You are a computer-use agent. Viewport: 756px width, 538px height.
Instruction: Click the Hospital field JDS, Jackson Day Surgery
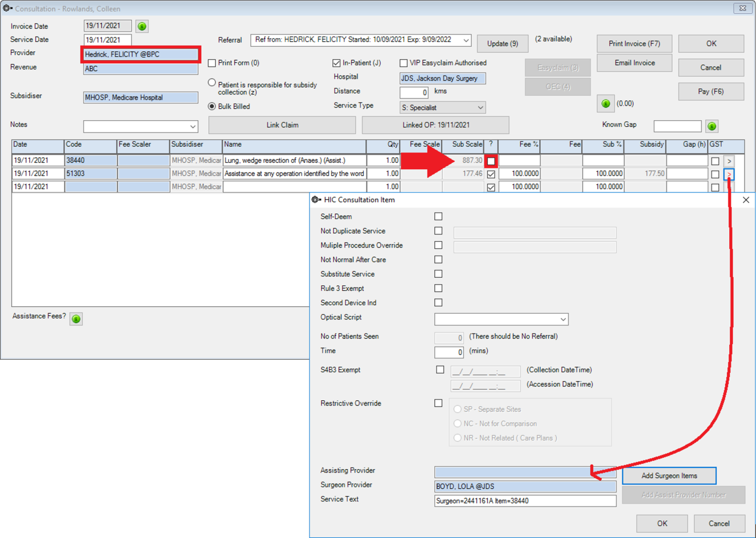coord(442,79)
